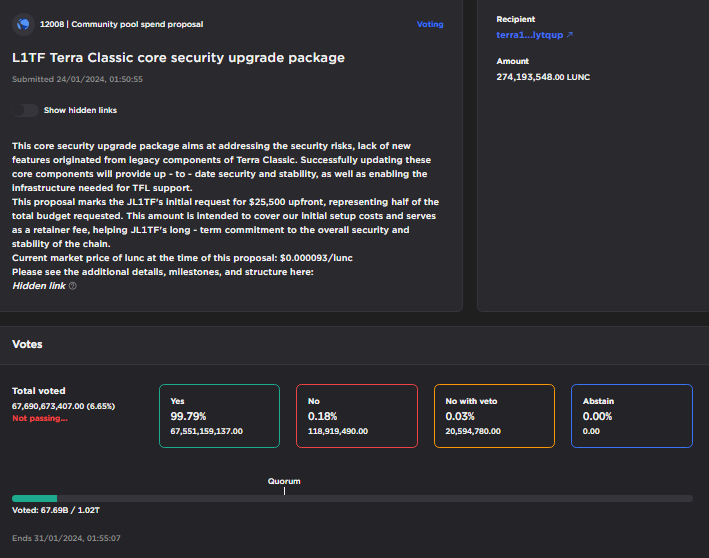Select the No with veto vote card
The image size is (709, 558).
click(x=494, y=416)
